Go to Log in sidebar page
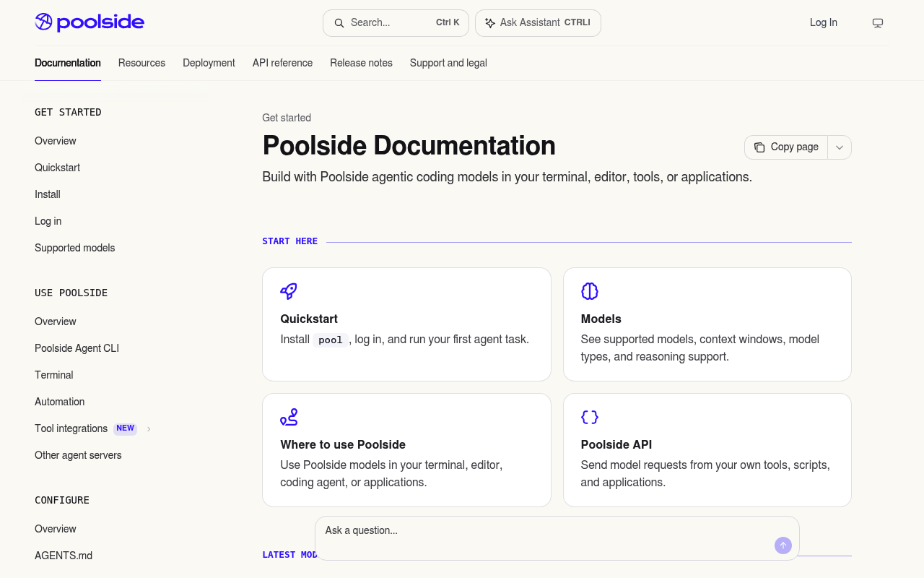This screenshot has width=924, height=578. (48, 221)
